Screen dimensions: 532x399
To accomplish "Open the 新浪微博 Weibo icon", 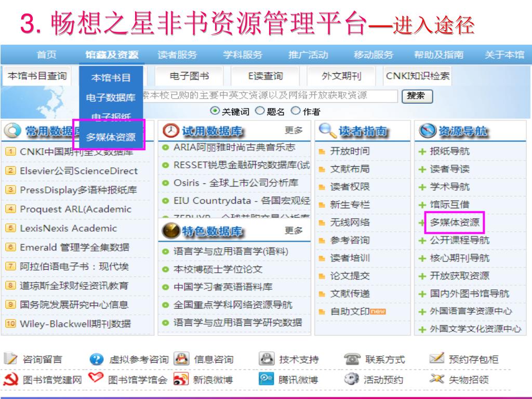I will tap(181, 379).
